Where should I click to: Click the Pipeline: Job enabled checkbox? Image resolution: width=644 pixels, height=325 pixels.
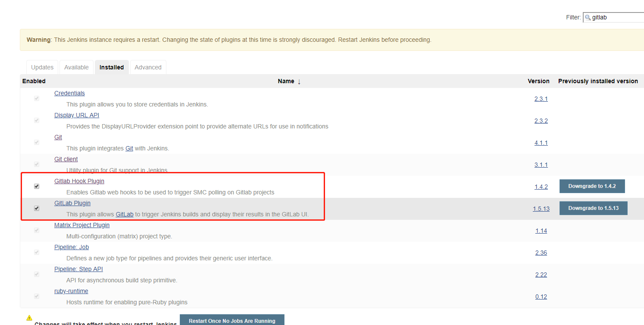(37, 252)
